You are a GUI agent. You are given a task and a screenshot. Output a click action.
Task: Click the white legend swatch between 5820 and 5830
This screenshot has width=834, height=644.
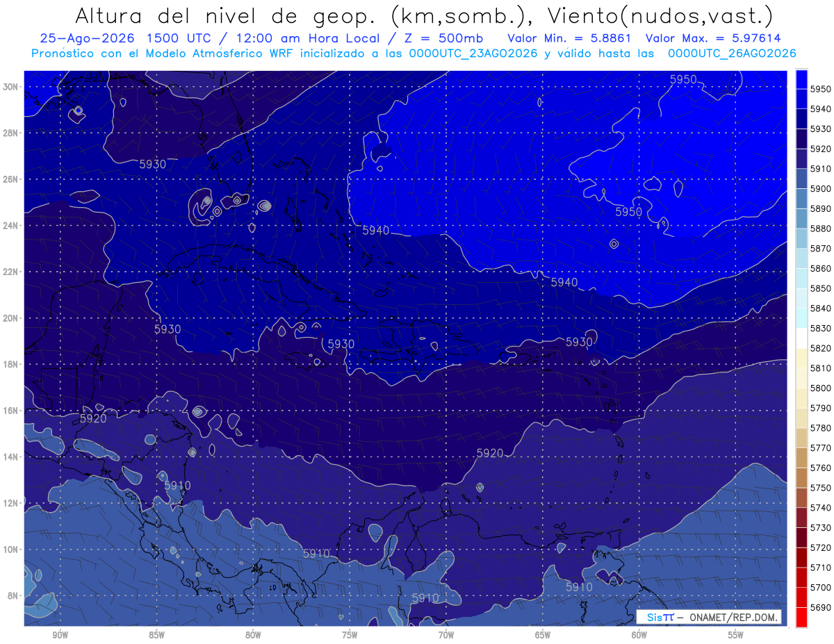tap(801, 338)
